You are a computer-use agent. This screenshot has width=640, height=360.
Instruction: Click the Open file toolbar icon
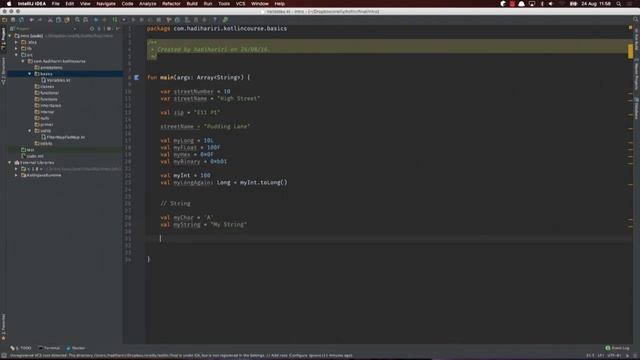coord(4,20)
